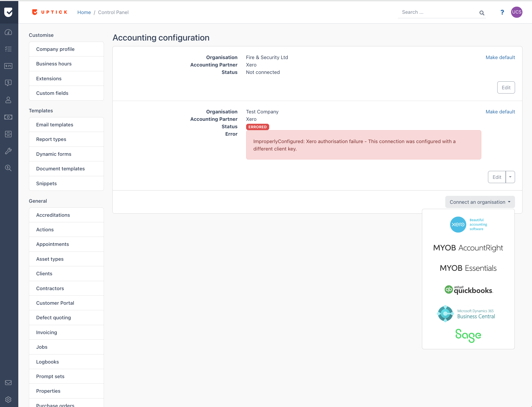
Task: Choose MYOB AccountRight option
Action: [x=468, y=248]
